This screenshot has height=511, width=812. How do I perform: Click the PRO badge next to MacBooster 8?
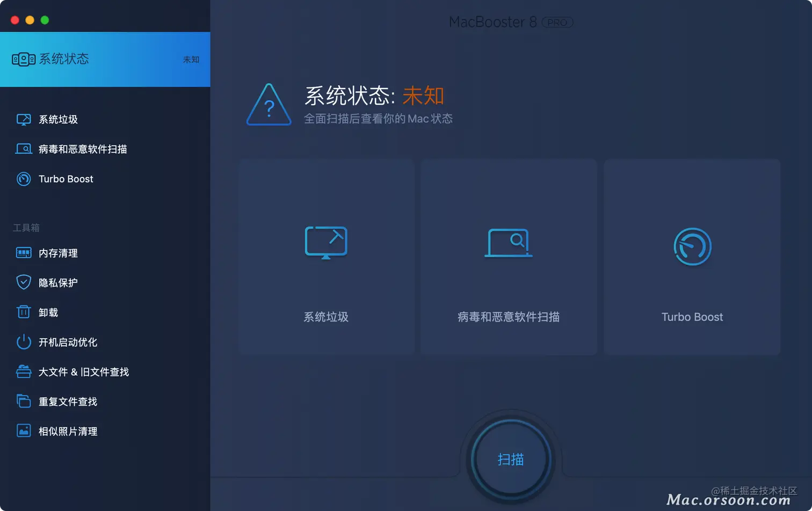(x=557, y=23)
